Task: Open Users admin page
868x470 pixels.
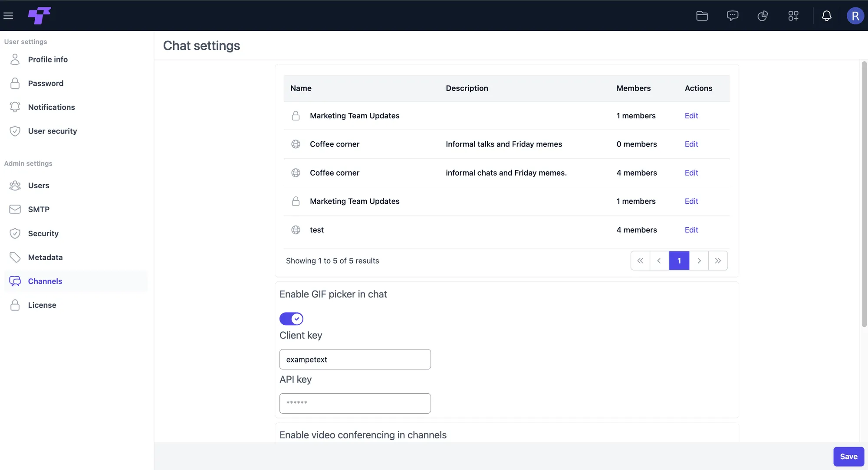Action: tap(76, 186)
